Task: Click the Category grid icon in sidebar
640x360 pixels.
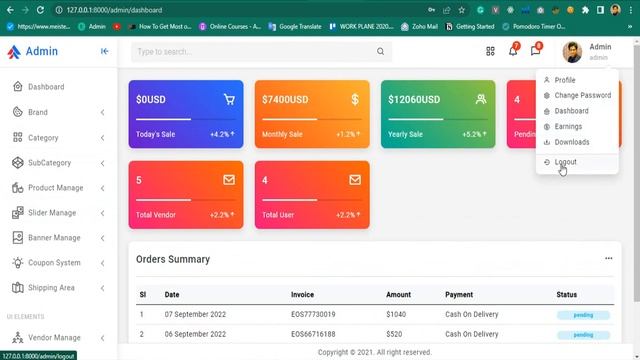Action: [x=18, y=137]
